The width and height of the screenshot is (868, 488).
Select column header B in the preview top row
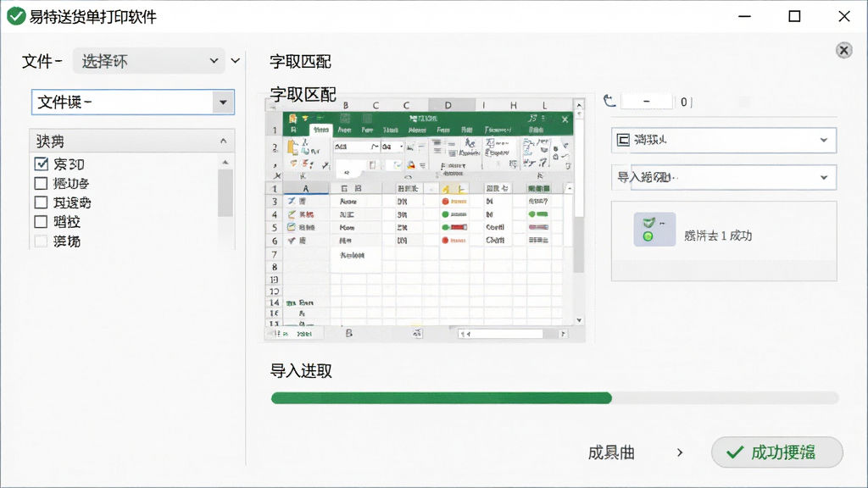click(346, 105)
